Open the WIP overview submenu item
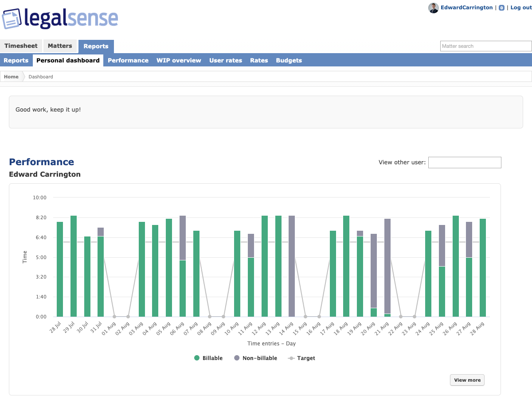The image size is (532, 399). [x=179, y=60]
